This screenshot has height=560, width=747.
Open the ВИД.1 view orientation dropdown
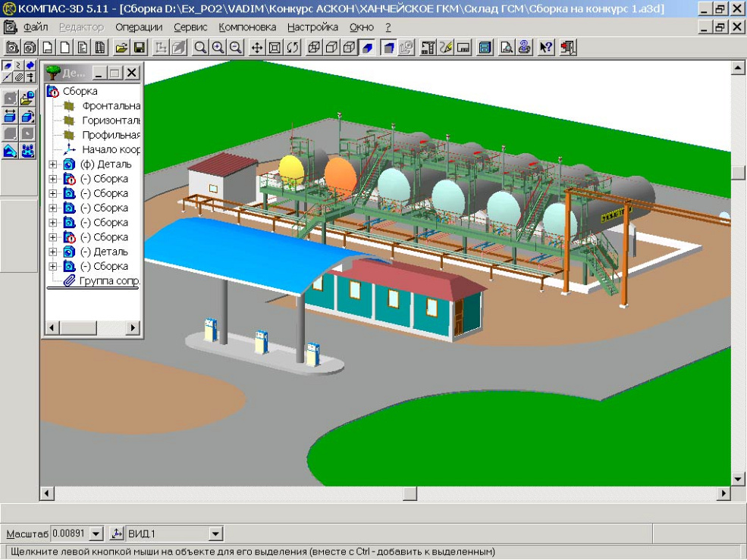pyautogui.click(x=215, y=534)
